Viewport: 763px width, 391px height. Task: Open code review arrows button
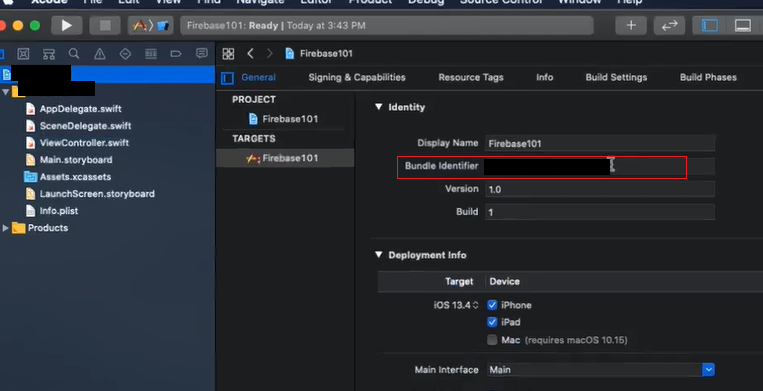coord(669,25)
